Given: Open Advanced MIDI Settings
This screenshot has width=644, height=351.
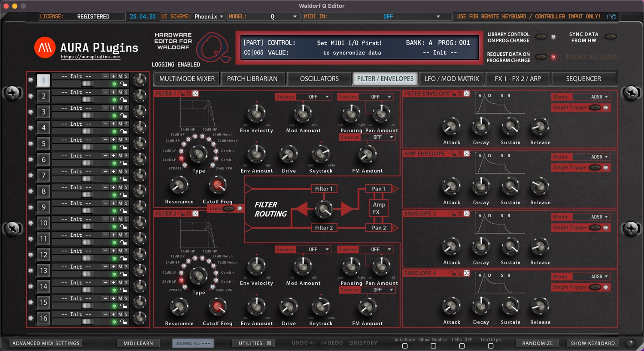Looking at the screenshot, I should [x=46, y=343].
